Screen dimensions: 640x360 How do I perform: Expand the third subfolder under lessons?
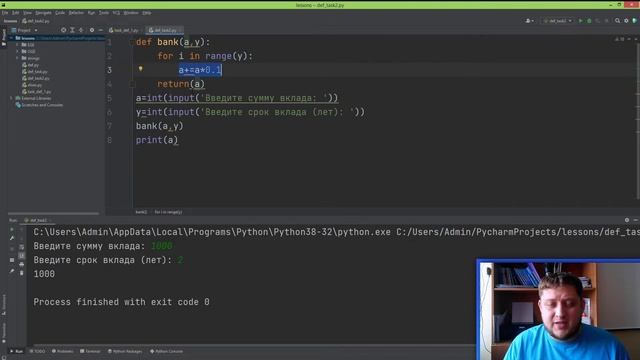coord(18,58)
